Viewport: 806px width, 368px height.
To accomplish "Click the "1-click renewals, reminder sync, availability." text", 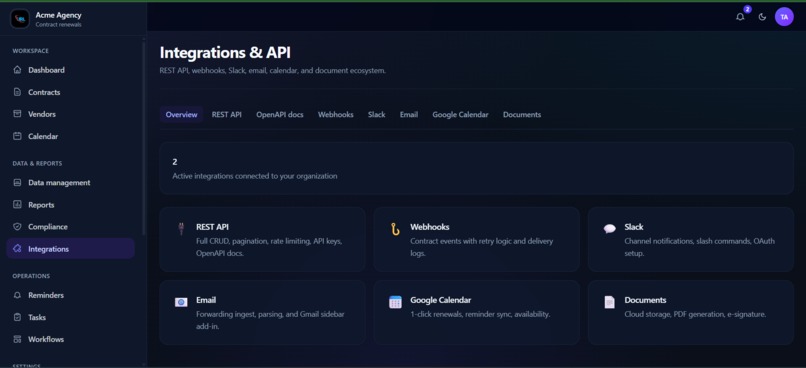I will [480, 314].
